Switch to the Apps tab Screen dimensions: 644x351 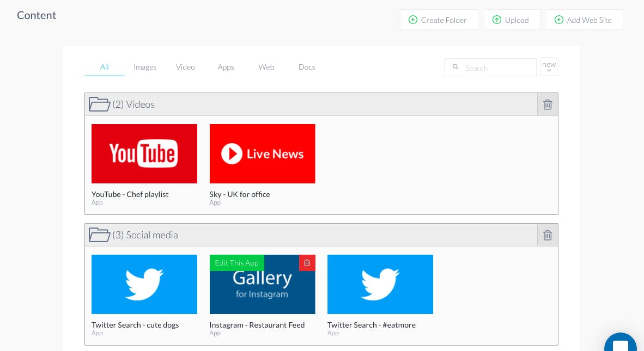tap(226, 67)
